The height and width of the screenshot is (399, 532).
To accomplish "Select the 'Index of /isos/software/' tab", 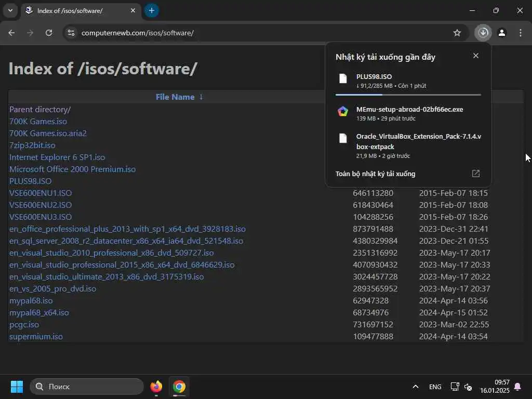I will pos(81,10).
